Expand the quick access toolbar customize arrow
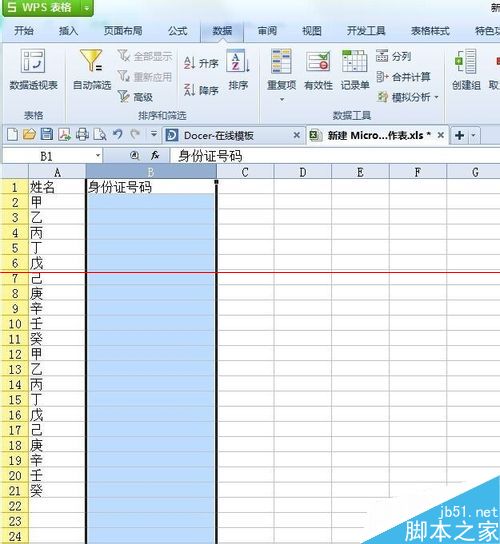The height and width of the screenshot is (544, 500). 153,134
